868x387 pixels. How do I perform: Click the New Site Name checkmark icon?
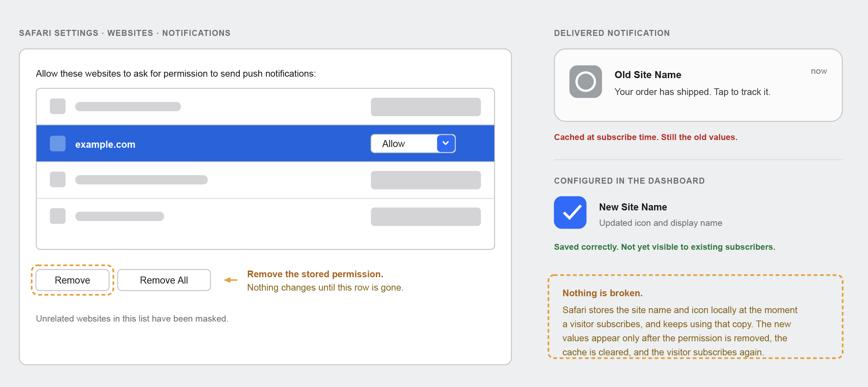click(570, 212)
